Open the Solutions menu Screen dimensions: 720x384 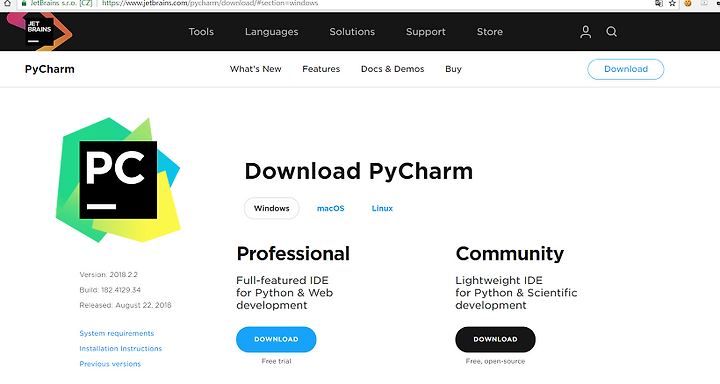tap(352, 32)
